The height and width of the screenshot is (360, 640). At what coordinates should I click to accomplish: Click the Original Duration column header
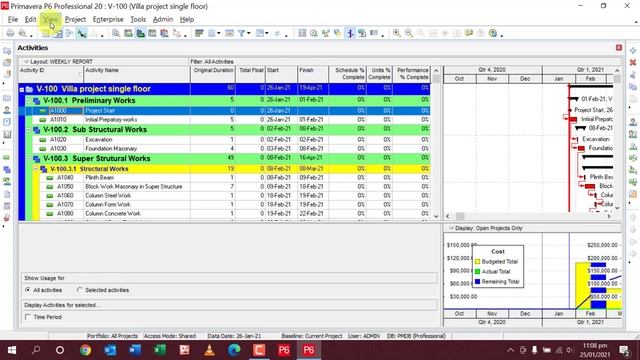tap(213, 74)
